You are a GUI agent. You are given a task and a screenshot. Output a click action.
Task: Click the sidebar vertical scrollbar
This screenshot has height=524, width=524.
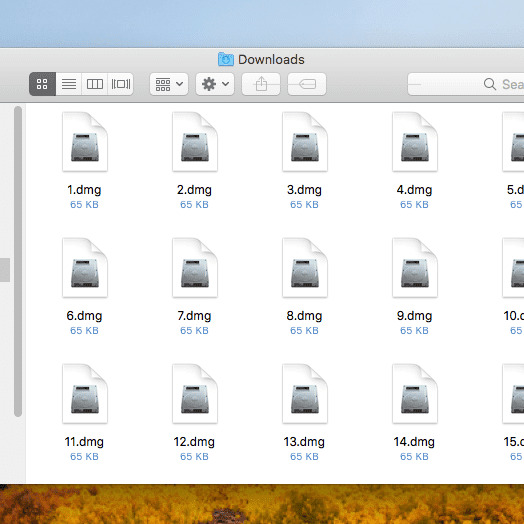point(18,261)
